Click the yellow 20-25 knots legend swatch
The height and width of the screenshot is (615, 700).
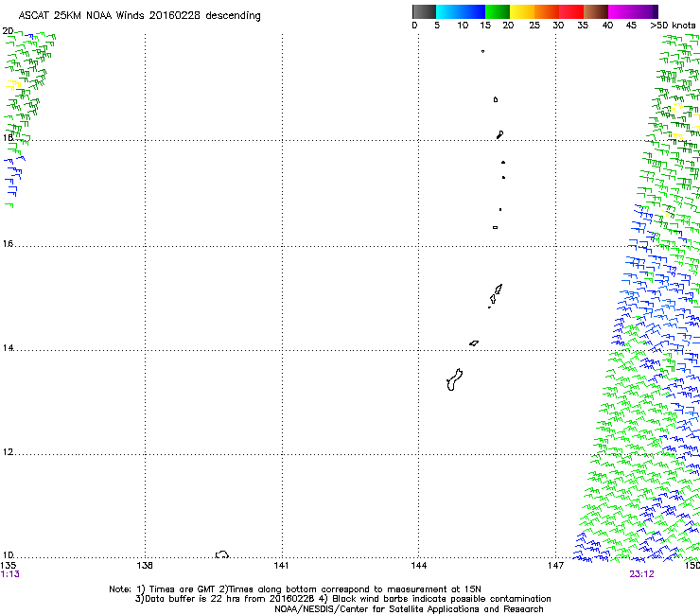(x=522, y=11)
